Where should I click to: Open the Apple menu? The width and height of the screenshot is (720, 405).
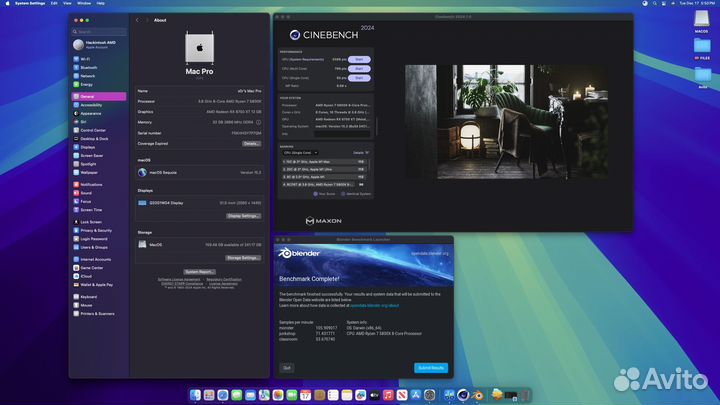tap(7, 3)
